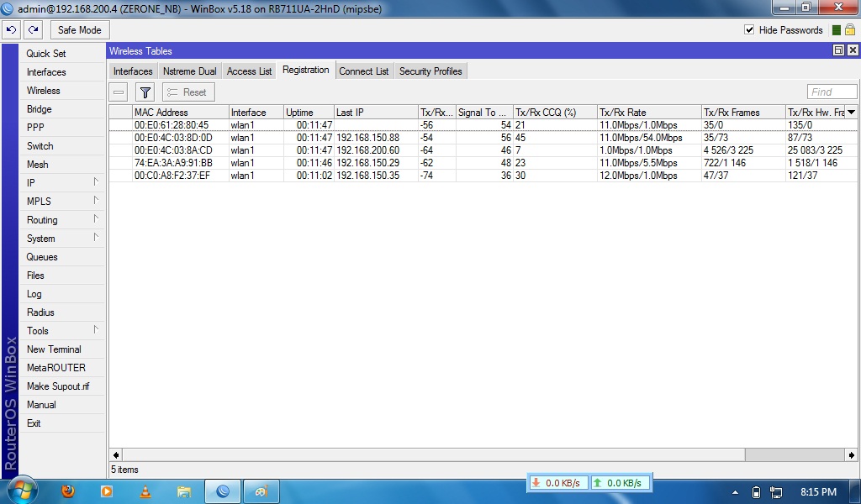
Task: Open Windows Start orb
Action: click(22, 490)
